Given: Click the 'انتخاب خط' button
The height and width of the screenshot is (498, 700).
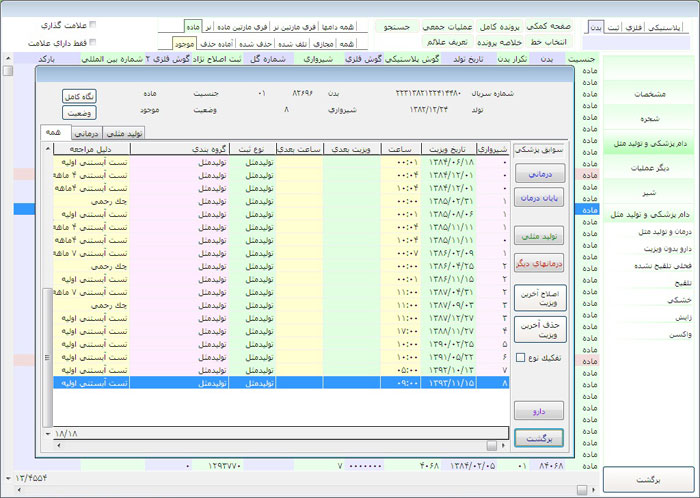Looking at the screenshot, I should tap(548, 42).
